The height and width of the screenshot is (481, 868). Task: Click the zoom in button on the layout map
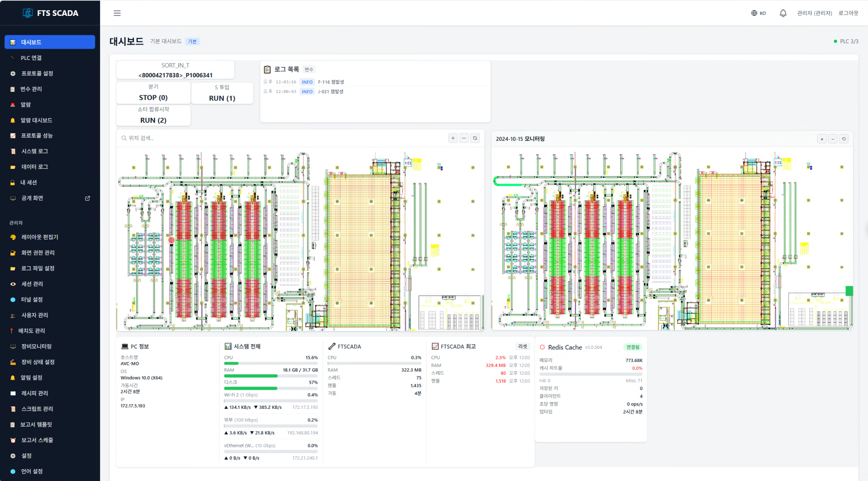click(x=453, y=138)
